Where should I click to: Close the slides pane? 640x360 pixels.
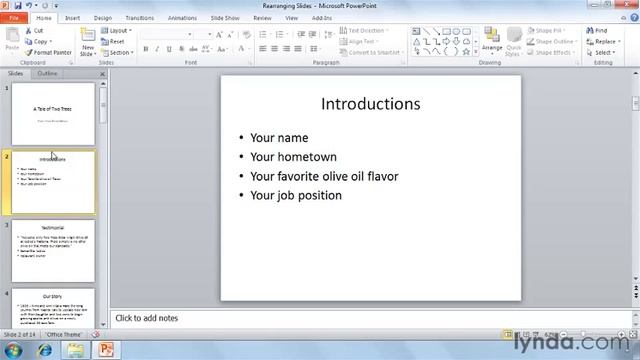click(x=102, y=74)
